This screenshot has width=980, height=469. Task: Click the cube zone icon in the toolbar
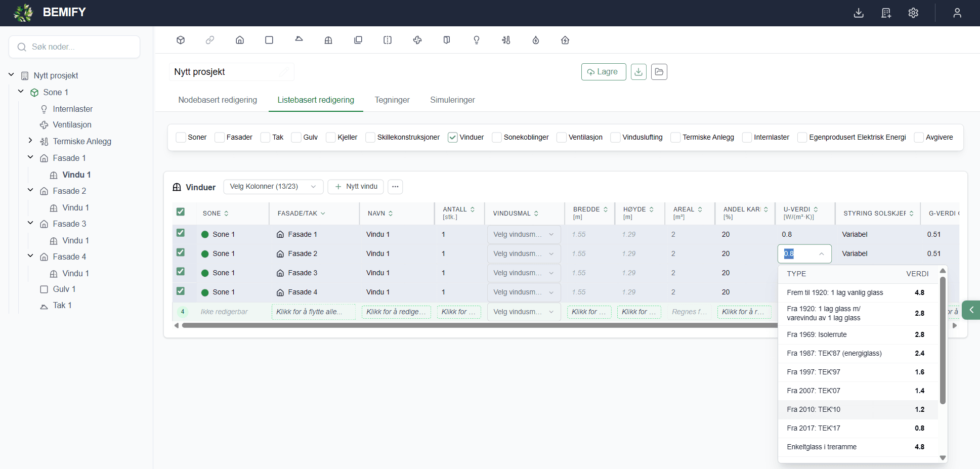point(181,40)
